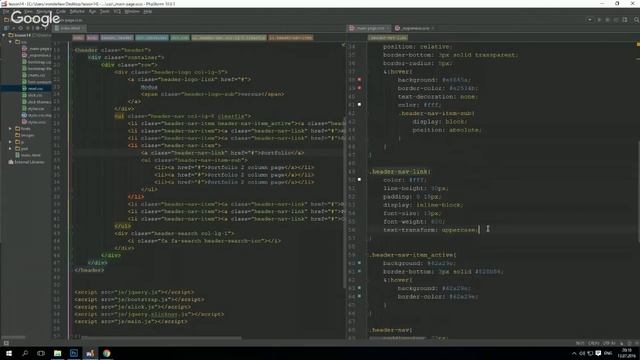Click teal color swatch on SCSS line 60
This screenshot has width=640, height=360.
tap(360, 263)
